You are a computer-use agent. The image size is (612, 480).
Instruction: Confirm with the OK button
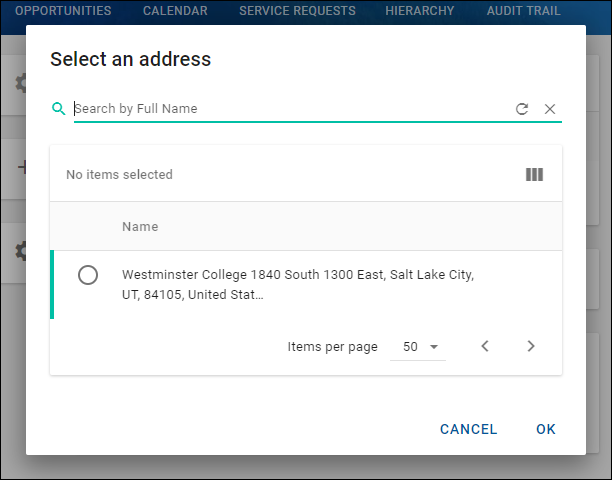click(x=546, y=429)
